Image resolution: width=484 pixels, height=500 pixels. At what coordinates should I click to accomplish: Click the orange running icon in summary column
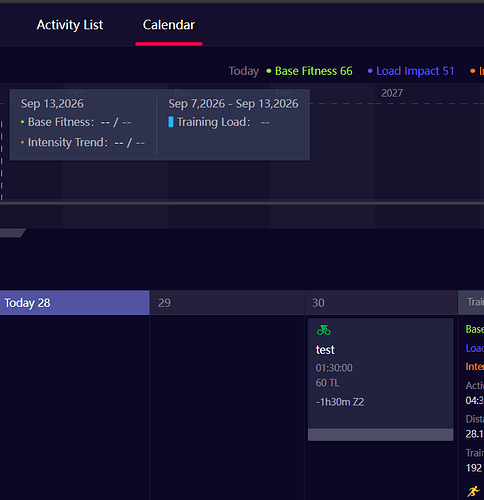click(473, 491)
